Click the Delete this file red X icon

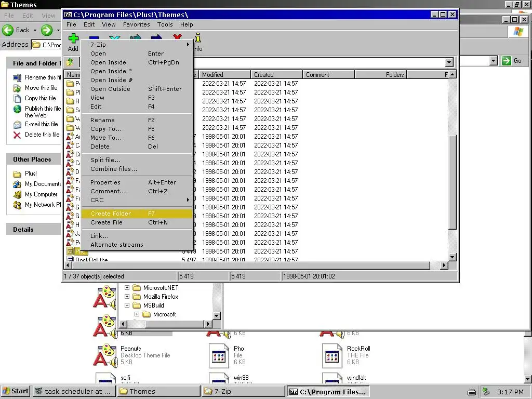17,135
